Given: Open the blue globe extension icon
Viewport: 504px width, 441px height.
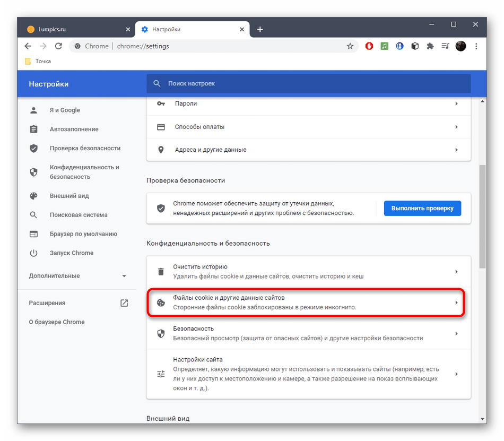Looking at the screenshot, I should point(399,46).
